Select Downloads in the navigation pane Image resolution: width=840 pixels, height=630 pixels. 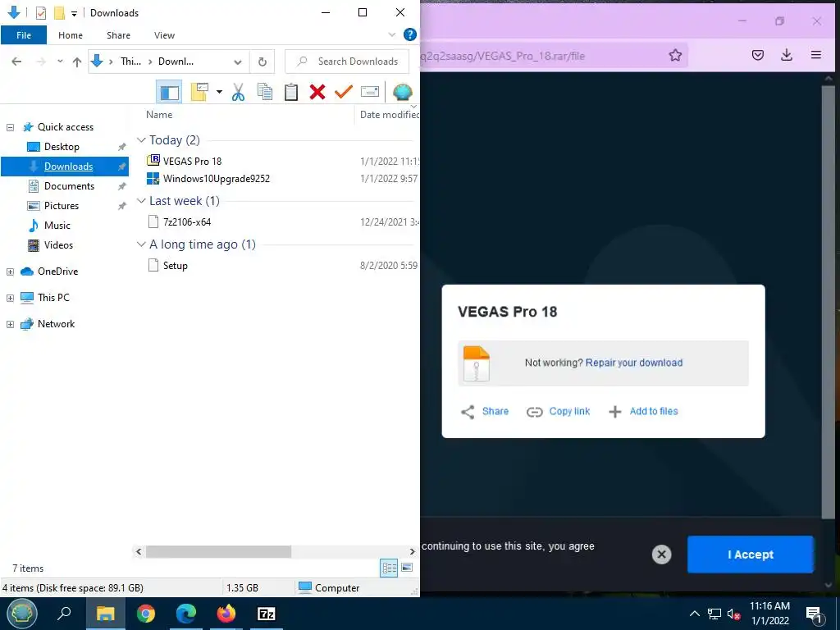pos(64,167)
